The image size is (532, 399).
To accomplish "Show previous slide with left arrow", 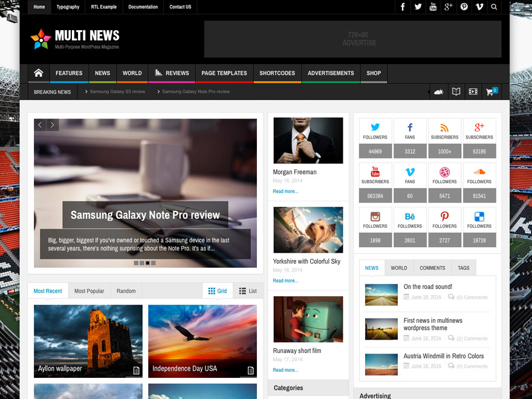I will pyautogui.click(x=40, y=125).
